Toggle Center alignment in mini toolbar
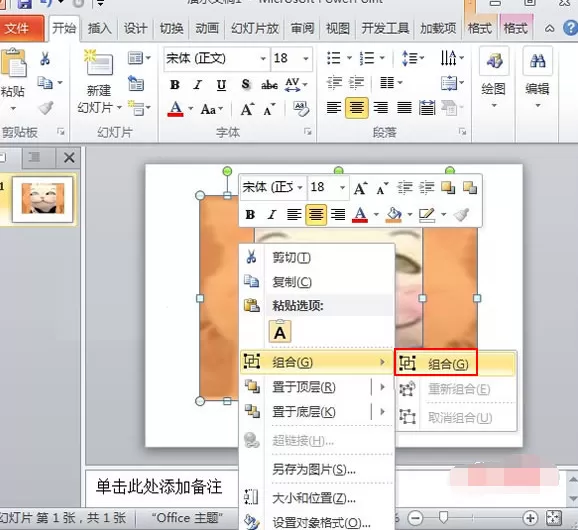 (x=316, y=215)
